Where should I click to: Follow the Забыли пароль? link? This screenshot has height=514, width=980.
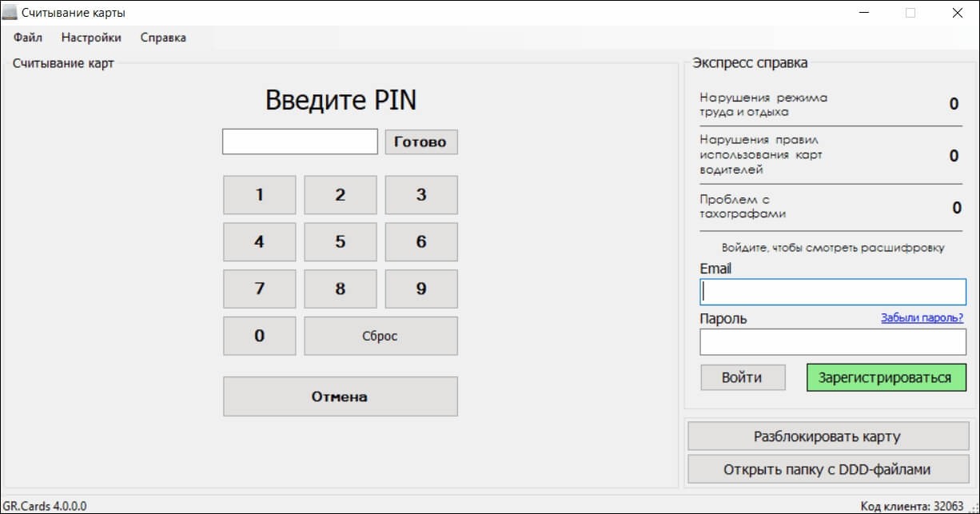coord(922,318)
